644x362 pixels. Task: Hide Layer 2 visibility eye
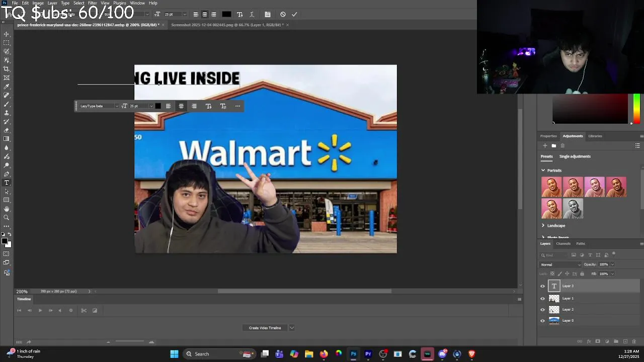coord(542,310)
